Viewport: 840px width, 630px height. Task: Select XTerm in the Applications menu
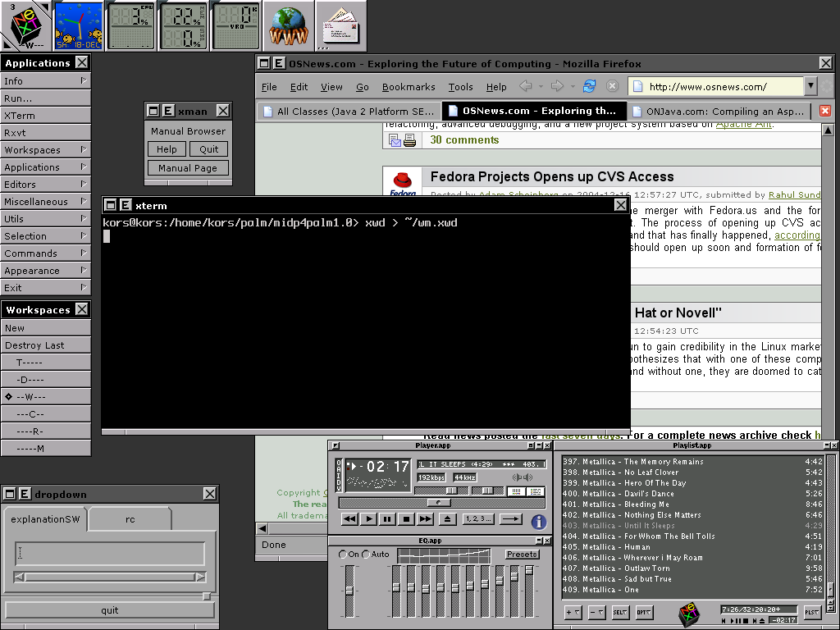coord(46,115)
